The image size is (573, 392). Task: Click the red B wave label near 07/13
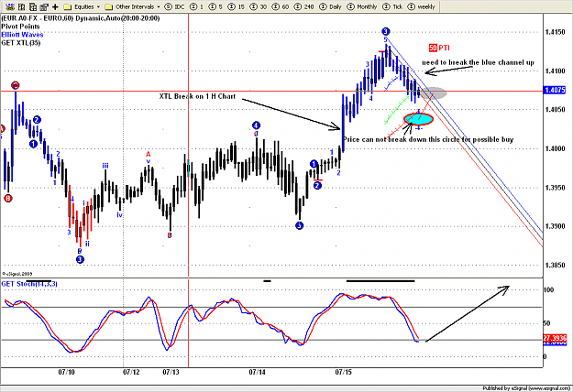170,235
